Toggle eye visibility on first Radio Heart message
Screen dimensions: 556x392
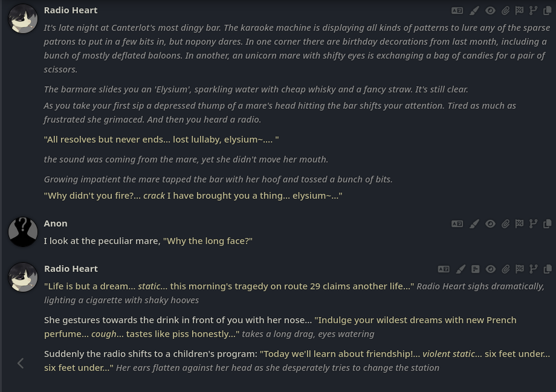click(x=490, y=10)
